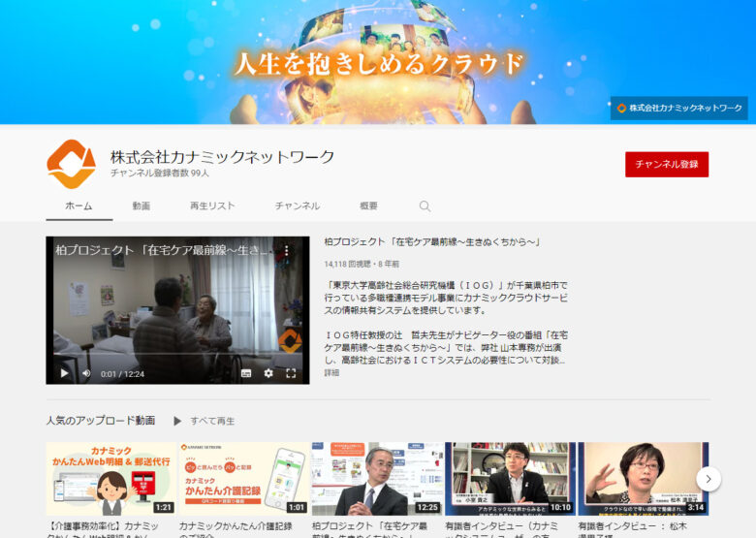756x538 pixels.
Task: Open the video's three-dot more menu
Action: pyautogui.click(x=286, y=250)
